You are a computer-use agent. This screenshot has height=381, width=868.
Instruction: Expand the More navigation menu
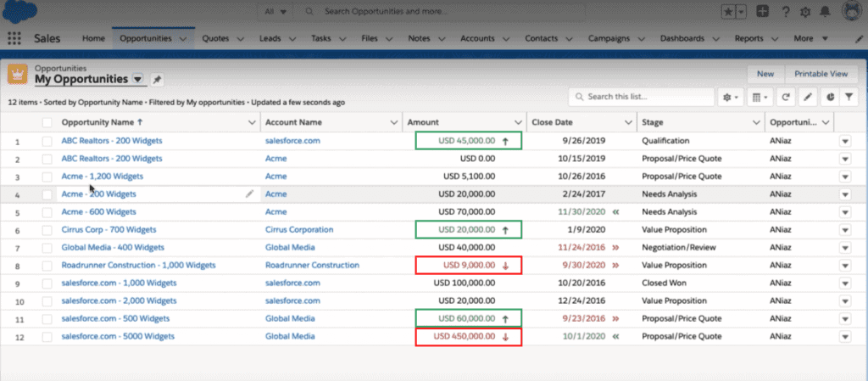tap(810, 39)
